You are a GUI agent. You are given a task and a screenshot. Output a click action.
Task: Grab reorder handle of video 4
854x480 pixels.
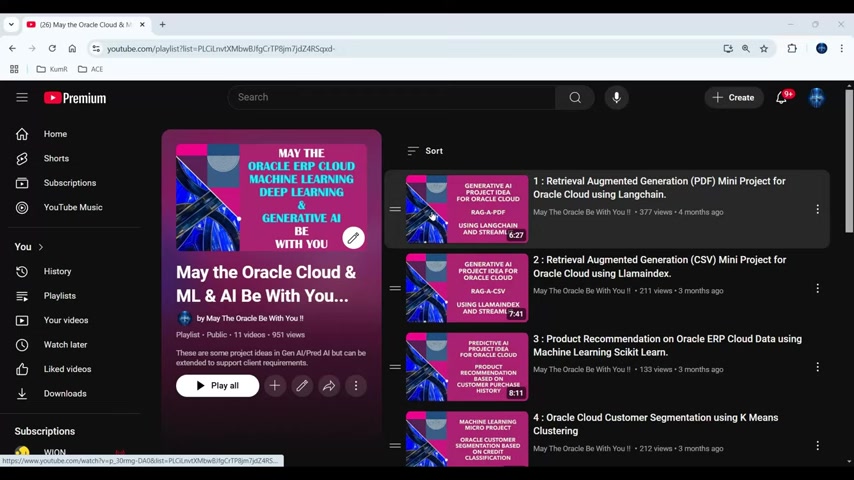click(395, 446)
